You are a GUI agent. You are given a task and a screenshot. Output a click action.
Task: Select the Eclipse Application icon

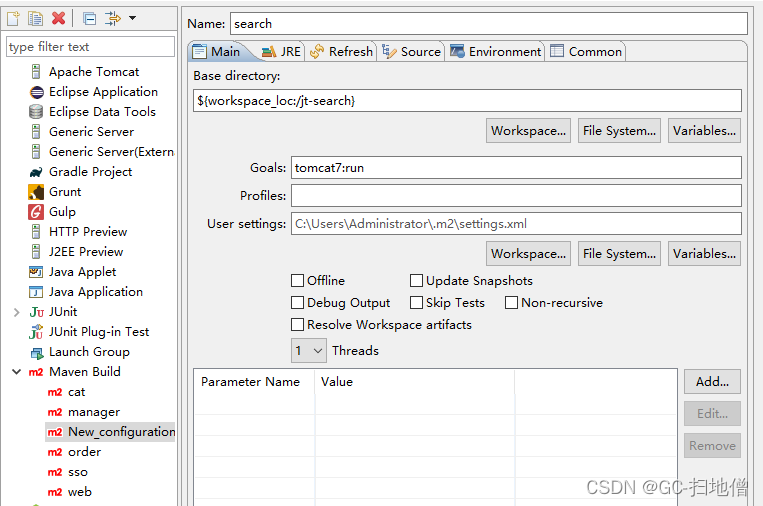pos(36,92)
